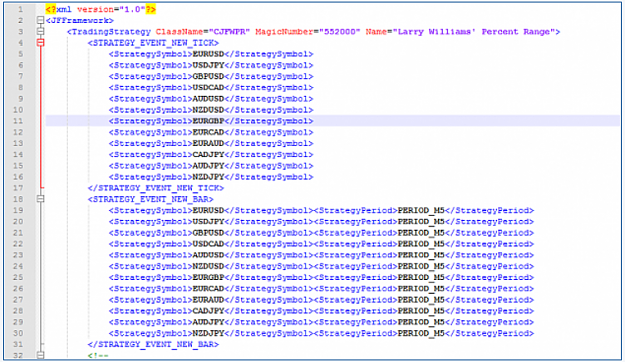Click the xml version declaration on line 1
The height and width of the screenshot is (362, 625).
100,9
